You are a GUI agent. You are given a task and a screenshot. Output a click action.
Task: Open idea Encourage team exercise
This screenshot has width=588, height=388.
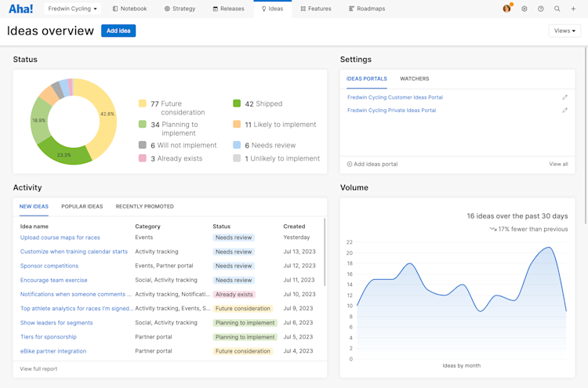click(53, 280)
